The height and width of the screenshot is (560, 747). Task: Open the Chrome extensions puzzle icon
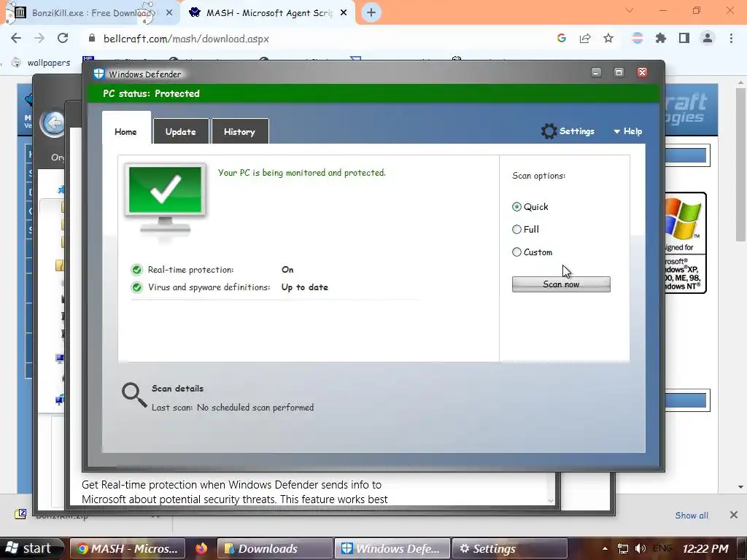[661, 38]
